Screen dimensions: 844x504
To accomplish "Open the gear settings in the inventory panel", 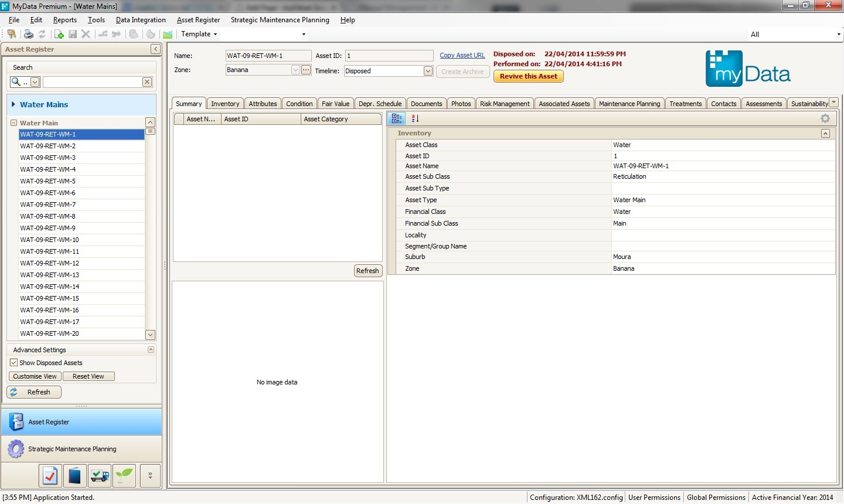I will pyautogui.click(x=825, y=118).
